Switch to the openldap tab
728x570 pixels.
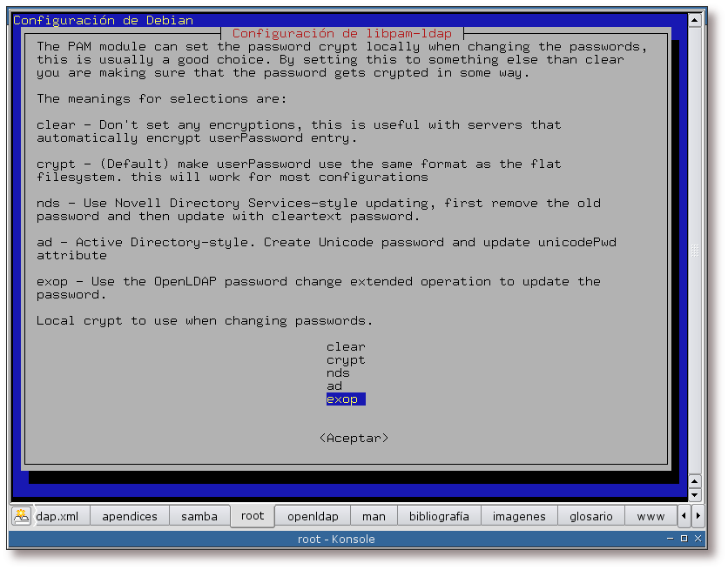coord(313,516)
